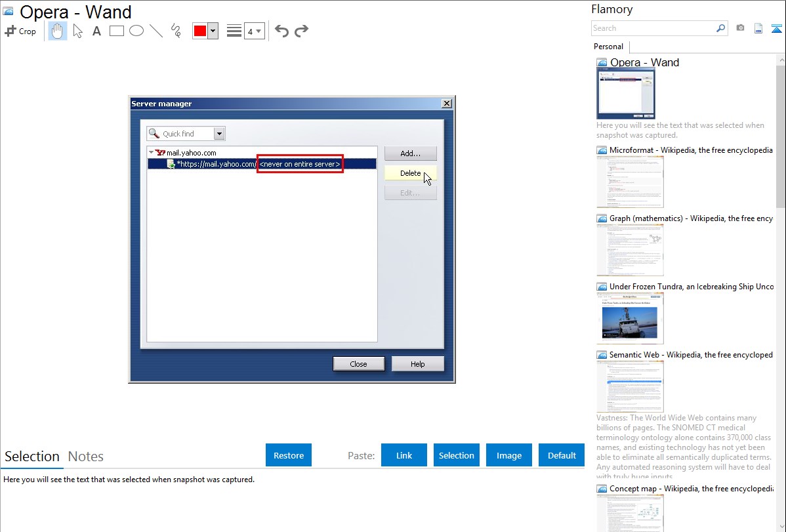Click the Quick find field in Server manager
786x532 pixels.
click(180, 134)
